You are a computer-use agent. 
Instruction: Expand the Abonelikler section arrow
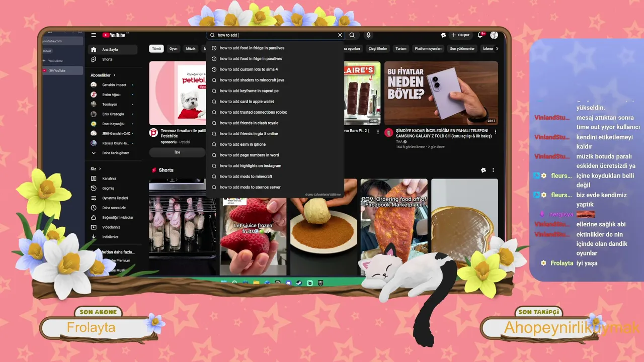114,75
